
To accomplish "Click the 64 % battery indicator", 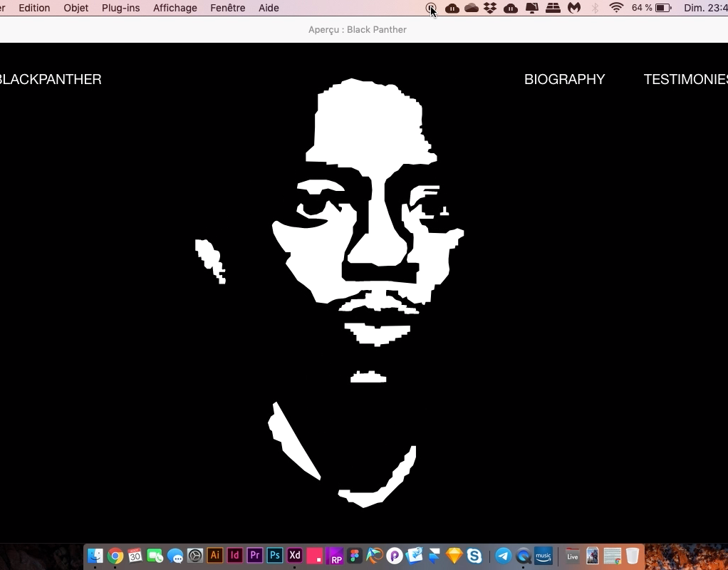I will [651, 8].
